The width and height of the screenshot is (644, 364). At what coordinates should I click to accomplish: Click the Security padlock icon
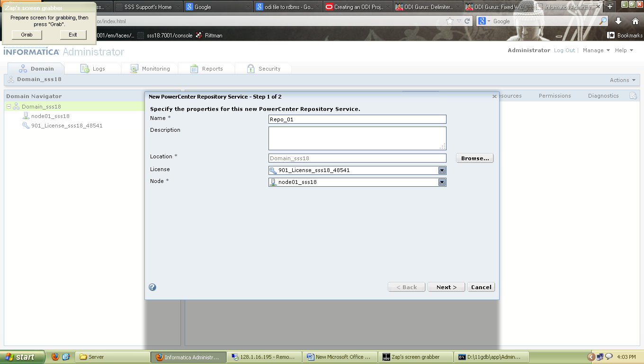(x=250, y=69)
